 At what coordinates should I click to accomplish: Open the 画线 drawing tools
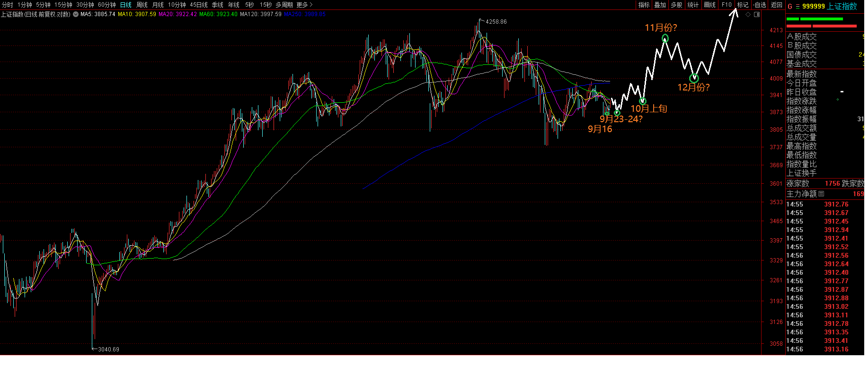pyautogui.click(x=710, y=5)
